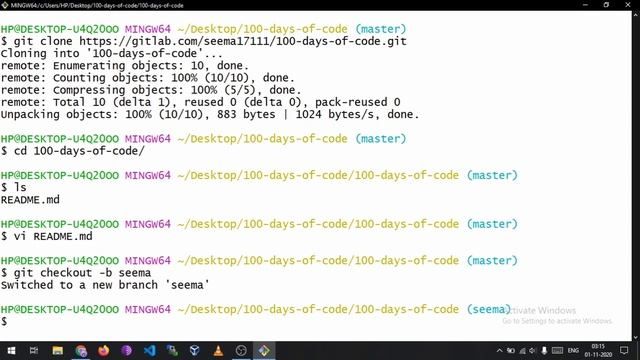This screenshot has height=360, width=640.
Task: Open the volume tray icon
Action: [x=533, y=351]
